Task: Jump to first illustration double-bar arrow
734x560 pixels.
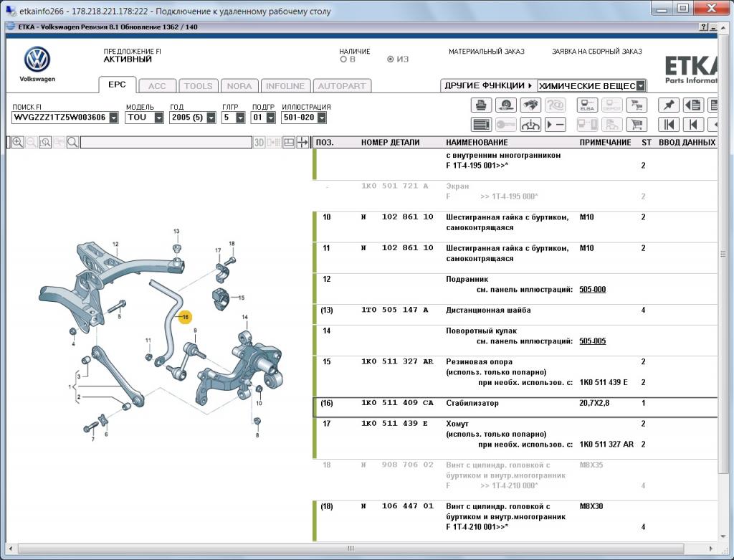Action: click(x=669, y=125)
